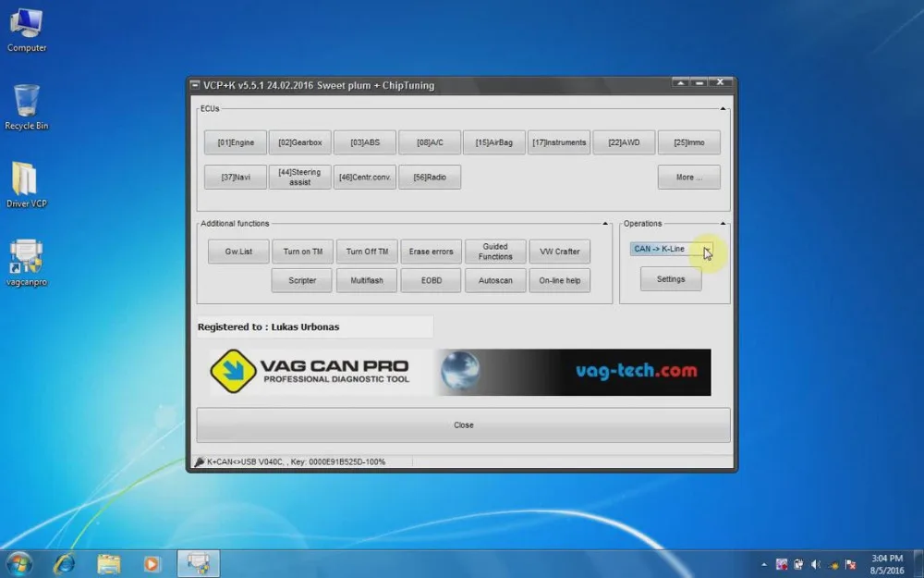Select the [56]Radio unit
The height and width of the screenshot is (578, 924).
pyautogui.click(x=430, y=177)
